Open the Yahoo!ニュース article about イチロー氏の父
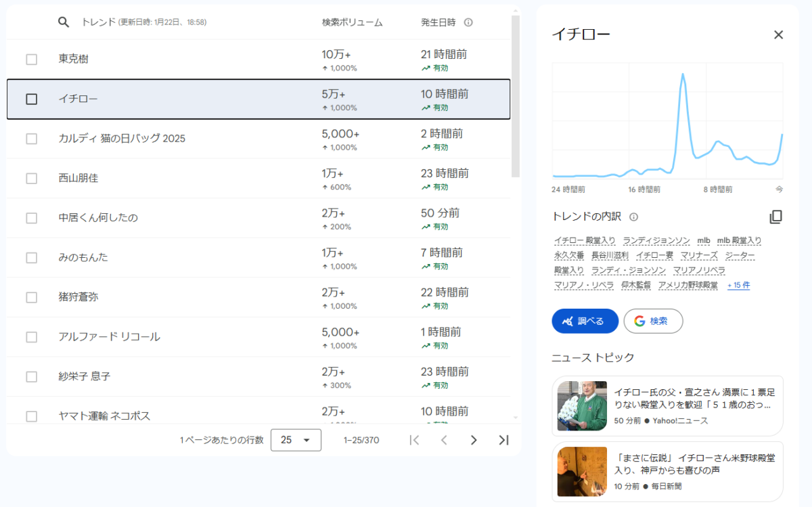The image size is (812, 507). (667, 405)
